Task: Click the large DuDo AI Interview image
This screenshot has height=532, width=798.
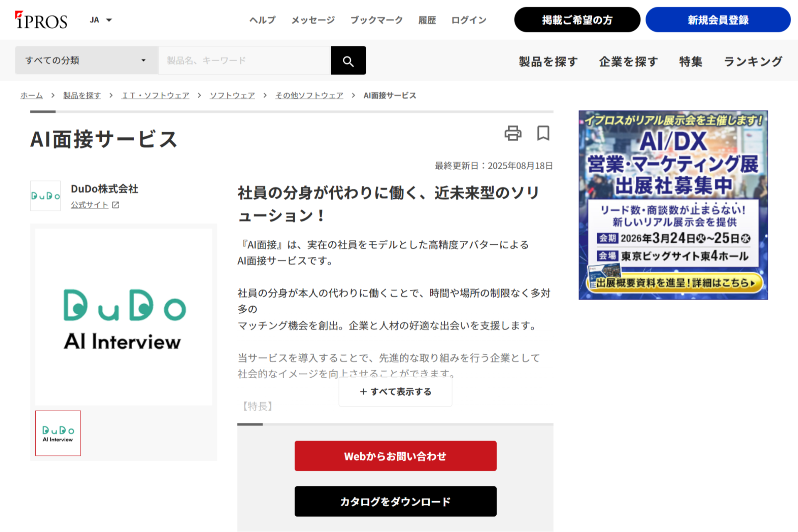Action: pyautogui.click(x=123, y=317)
